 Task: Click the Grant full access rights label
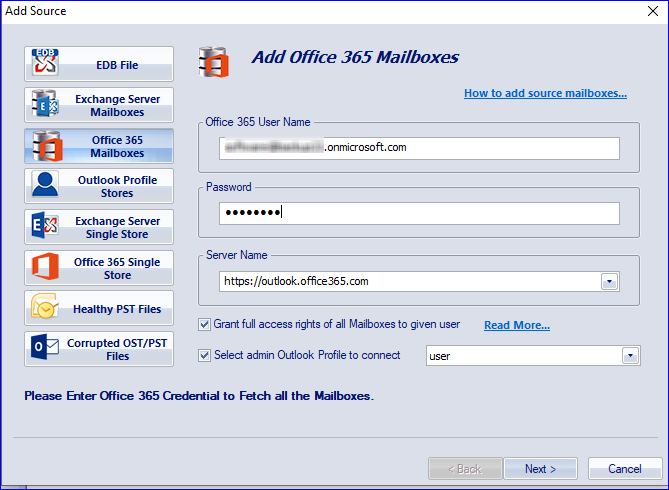coord(337,324)
